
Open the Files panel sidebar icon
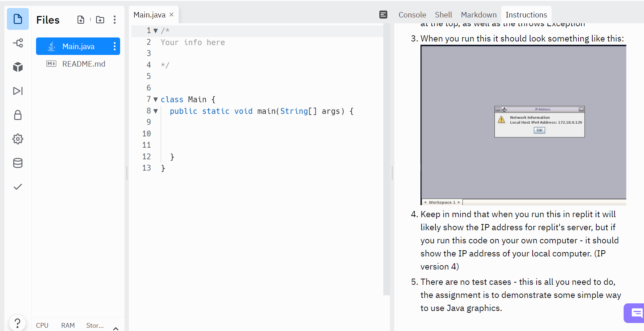[x=18, y=19]
